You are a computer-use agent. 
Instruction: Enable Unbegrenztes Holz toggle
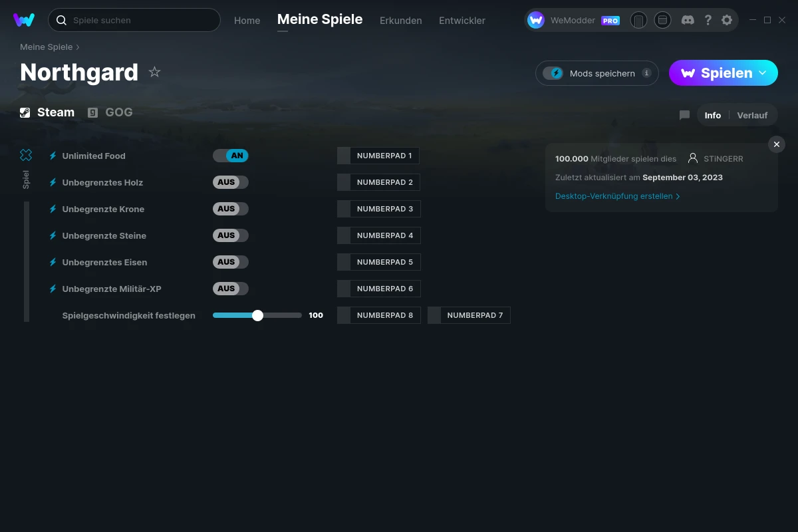[x=231, y=182]
